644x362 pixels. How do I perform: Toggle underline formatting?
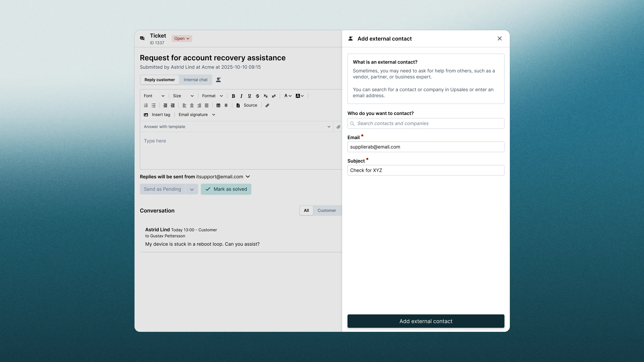249,96
